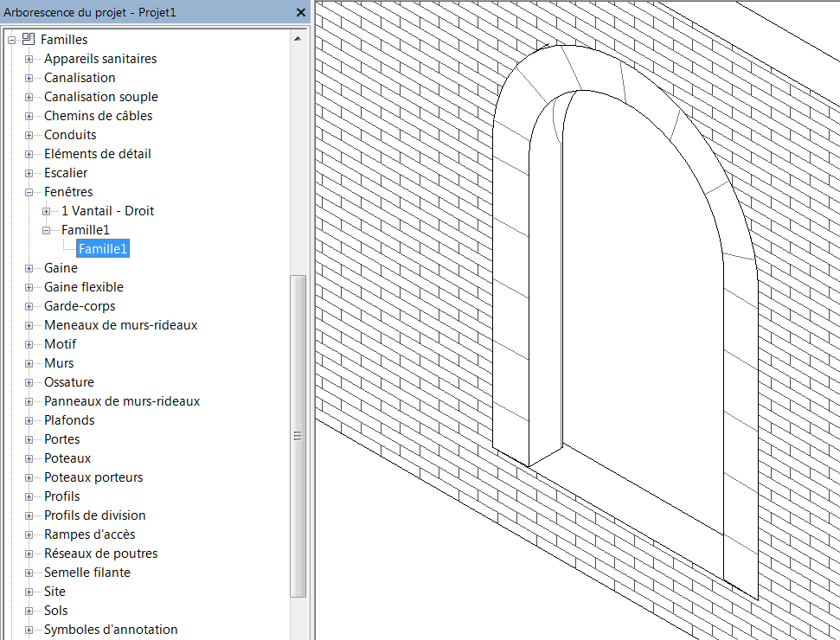This screenshot has height=640, width=840.
Task: Close the Arborescence du projet panel
Action: pos(300,12)
